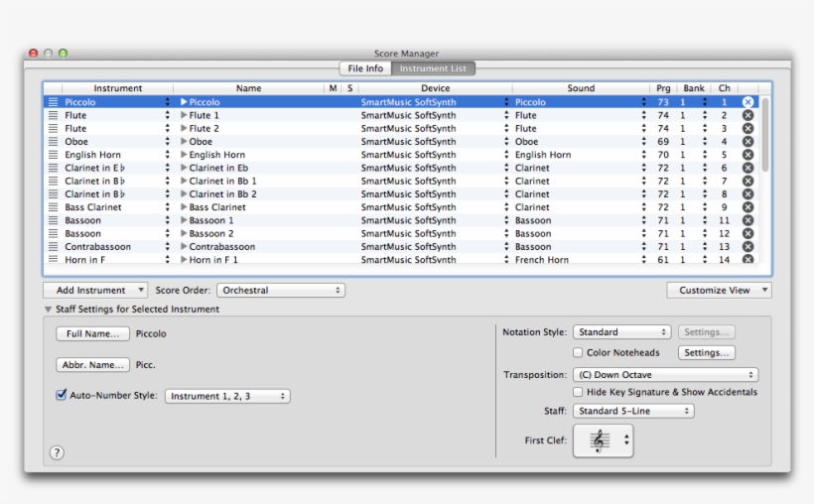Remove the Bass Clarinet instrument
Image resolution: width=814 pixels, height=504 pixels.
tap(747, 207)
